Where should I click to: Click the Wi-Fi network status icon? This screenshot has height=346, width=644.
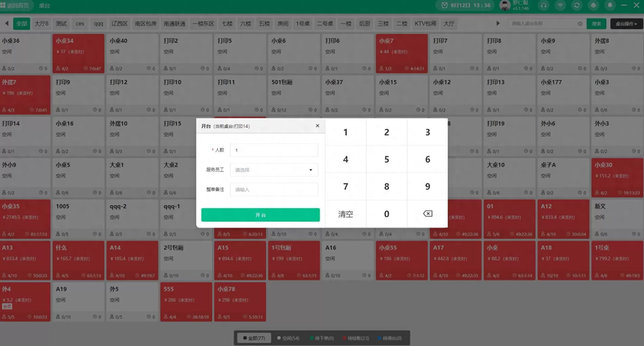click(x=560, y=5)
